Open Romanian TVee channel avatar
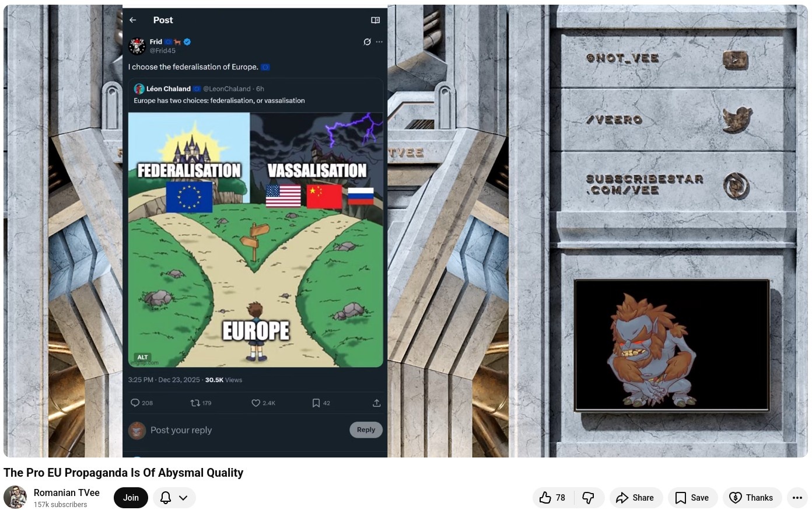 pyautogui.click(x=15, y=498)
